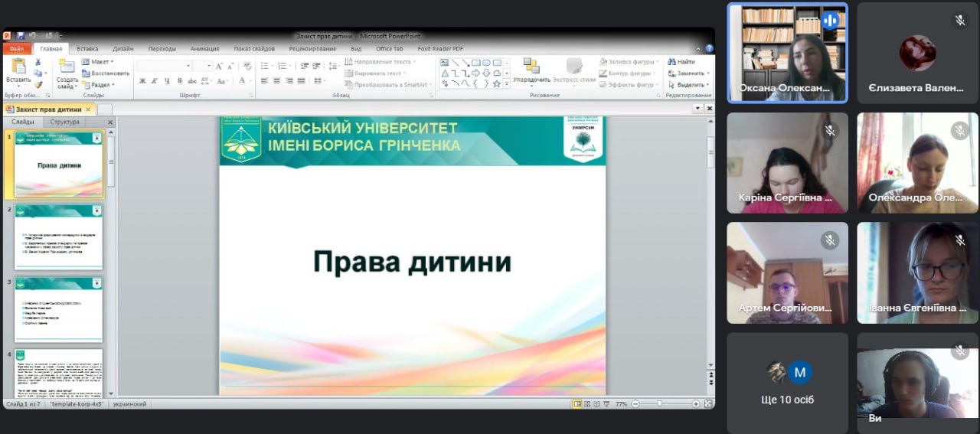The image size is (980, 434).
Task: Click the zoom slider handle in status bar
Action: coord(658,403)
